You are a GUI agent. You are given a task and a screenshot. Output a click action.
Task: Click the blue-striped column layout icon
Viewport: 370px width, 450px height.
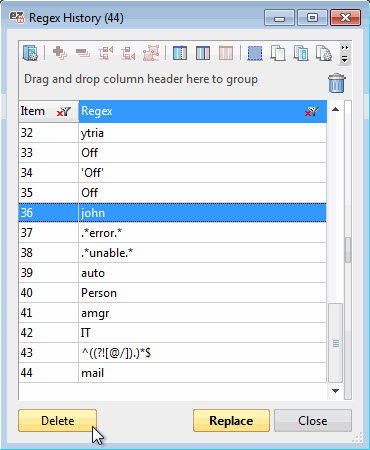point(180,53)
